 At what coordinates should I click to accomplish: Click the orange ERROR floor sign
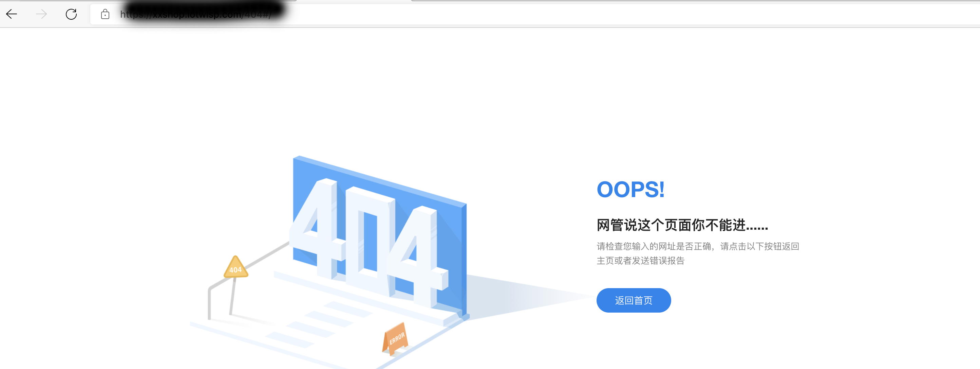click(x=395, y=338)
